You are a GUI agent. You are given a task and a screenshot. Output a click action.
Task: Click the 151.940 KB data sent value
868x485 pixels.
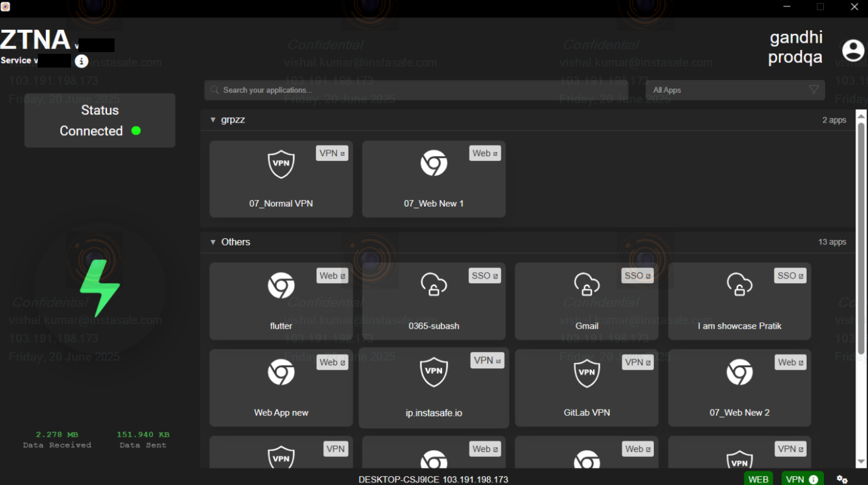(x=143, y=435)
